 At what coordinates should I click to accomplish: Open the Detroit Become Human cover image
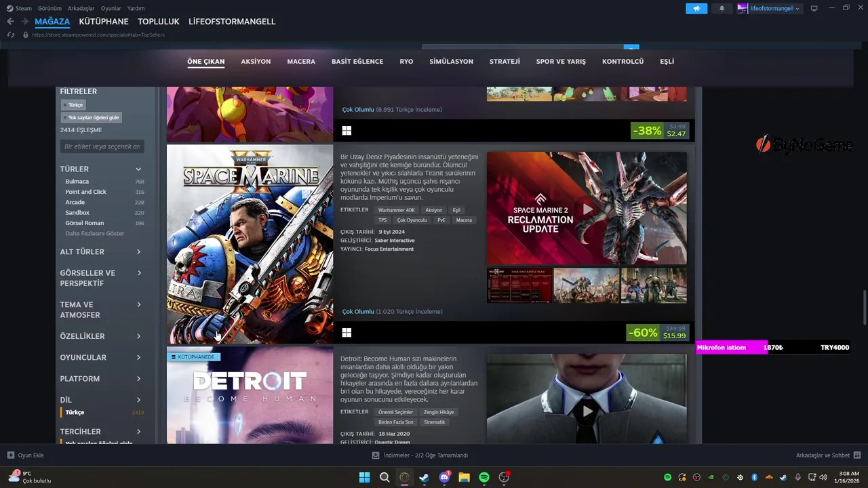coord(250,395)
